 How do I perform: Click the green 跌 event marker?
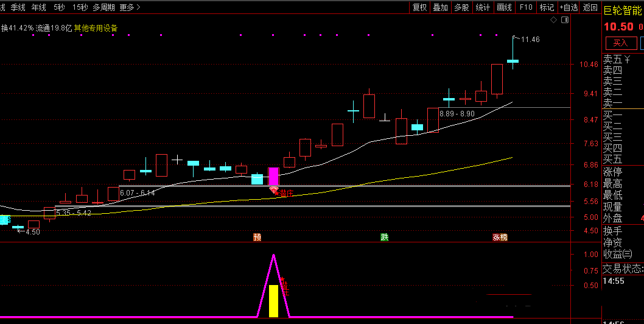[384, 237]
